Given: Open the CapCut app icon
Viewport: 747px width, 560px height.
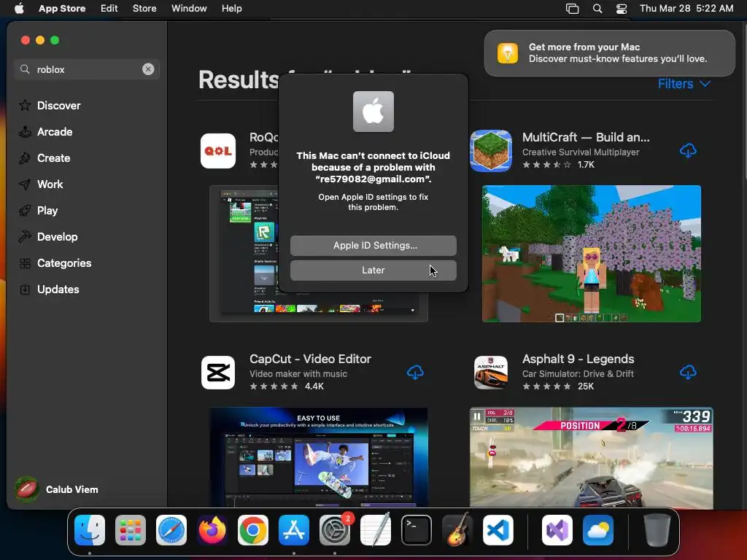Looking at the screenshot, I should point(218,373).
